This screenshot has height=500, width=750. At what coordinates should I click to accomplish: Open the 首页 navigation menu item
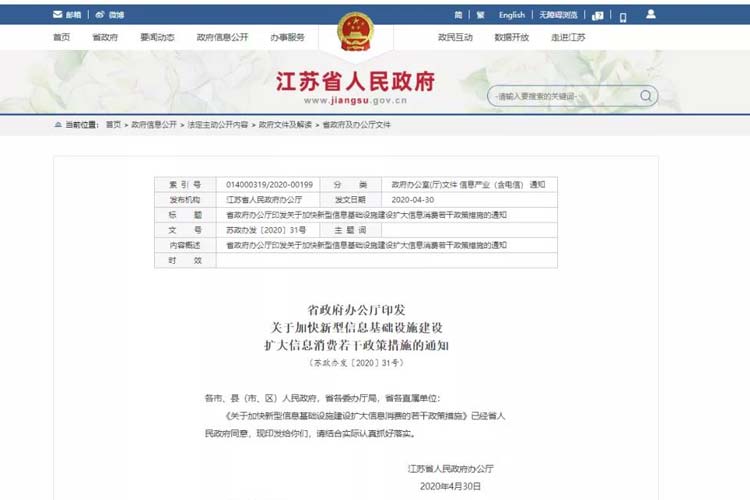61,37
